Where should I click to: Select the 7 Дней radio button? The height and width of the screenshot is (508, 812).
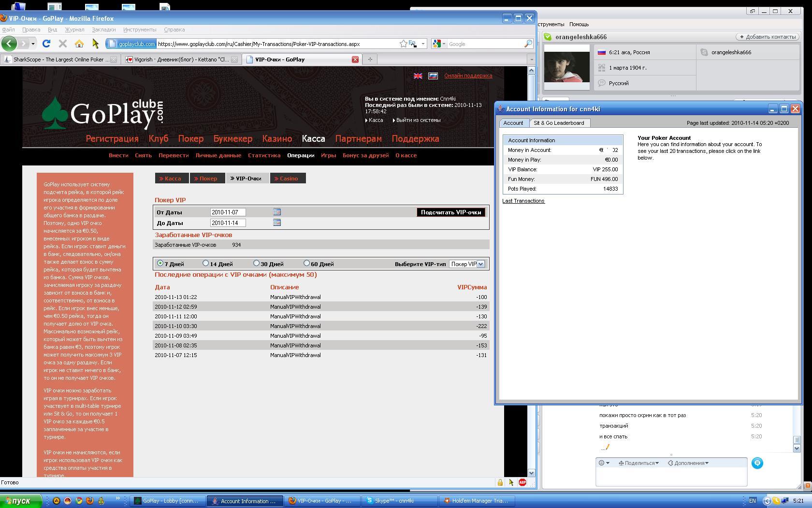tap(160, 263)
